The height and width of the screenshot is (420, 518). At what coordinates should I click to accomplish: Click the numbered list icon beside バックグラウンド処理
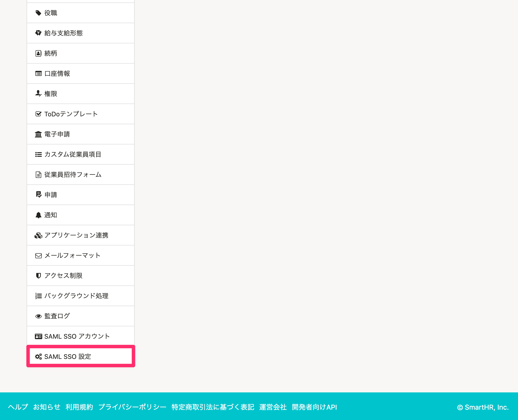38,296
